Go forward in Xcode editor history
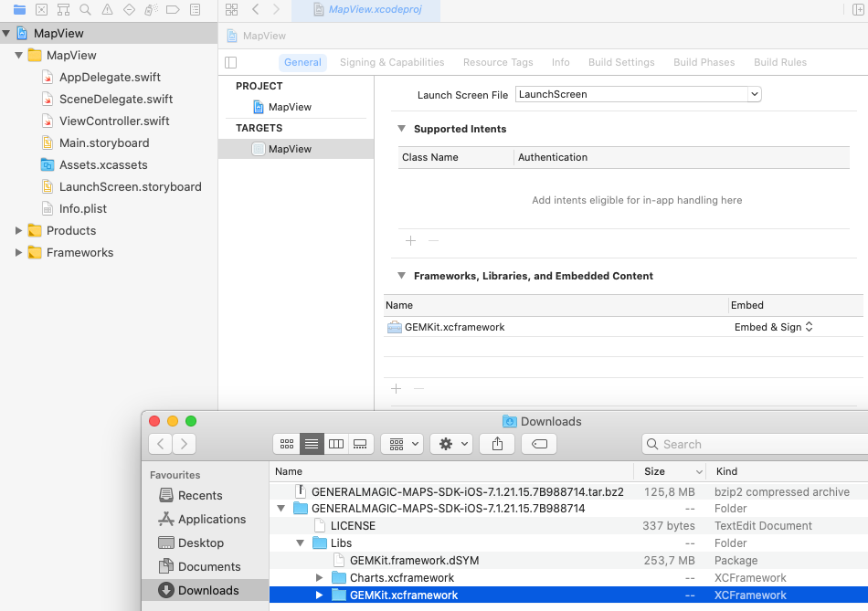 276,9
